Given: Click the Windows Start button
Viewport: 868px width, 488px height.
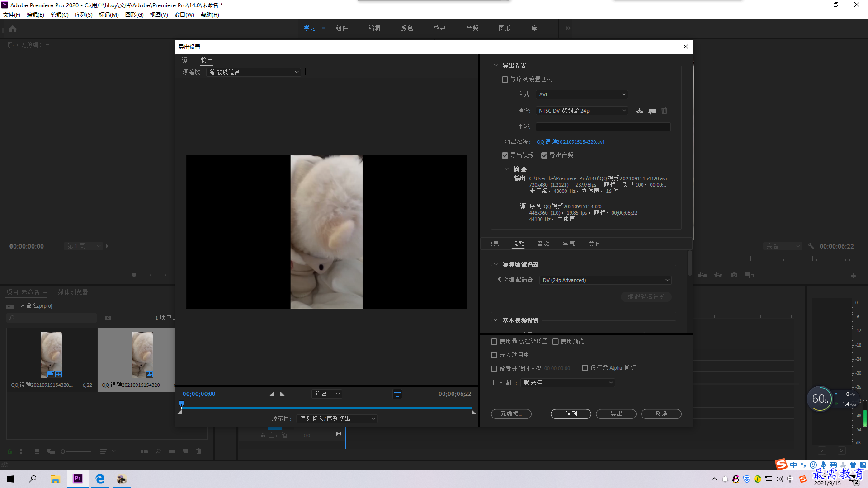Looking at the screenshot, I should coord(11,479).
